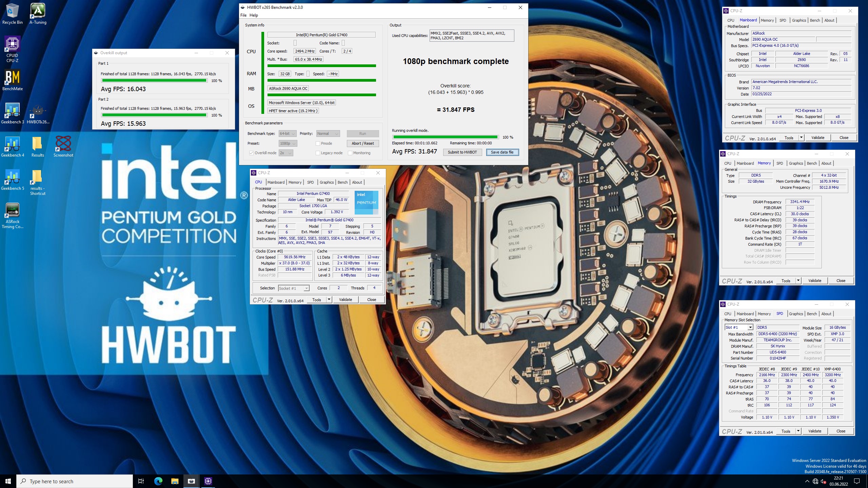Click the Part 1 progress bar
Image resolution: width=868 pixels, height=488 pixels.
[154, 81]
